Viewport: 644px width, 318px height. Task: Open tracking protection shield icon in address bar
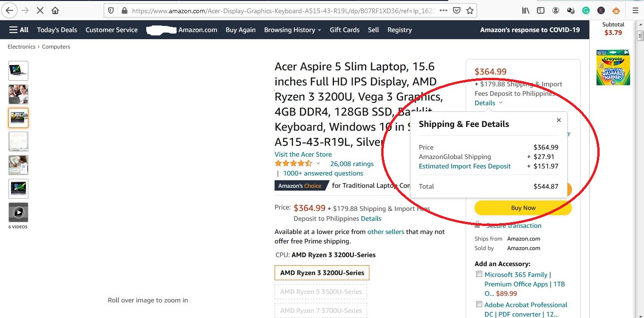[x=111, y=10]
